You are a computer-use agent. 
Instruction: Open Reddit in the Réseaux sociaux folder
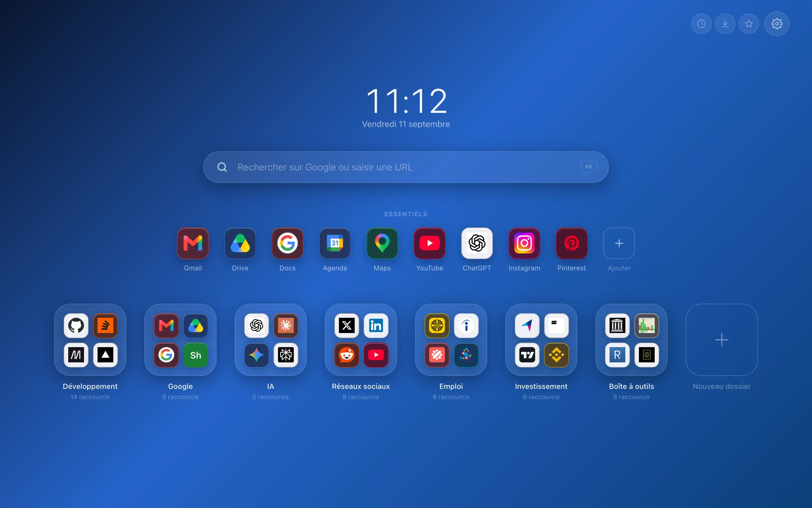(x=347, y=355)
